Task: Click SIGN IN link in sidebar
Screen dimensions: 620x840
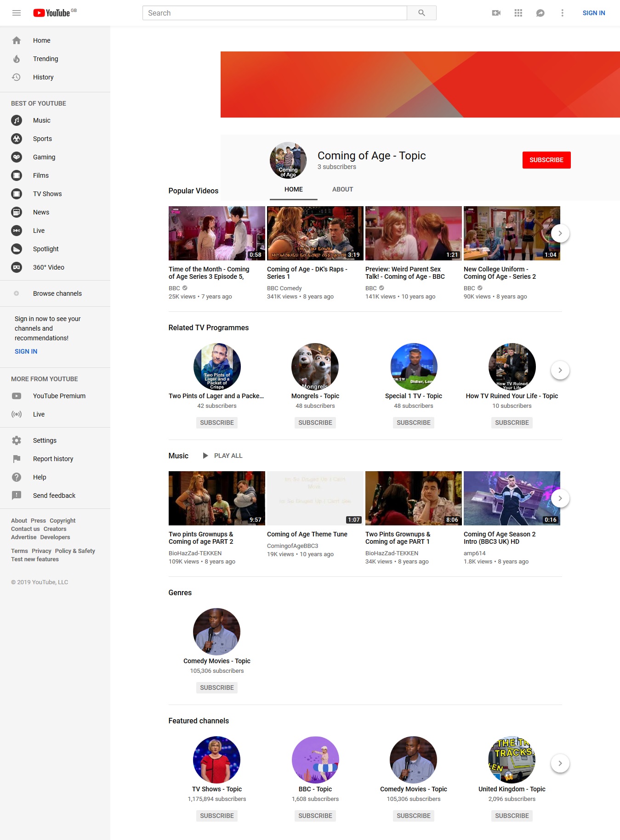Action: coord(26,351)
